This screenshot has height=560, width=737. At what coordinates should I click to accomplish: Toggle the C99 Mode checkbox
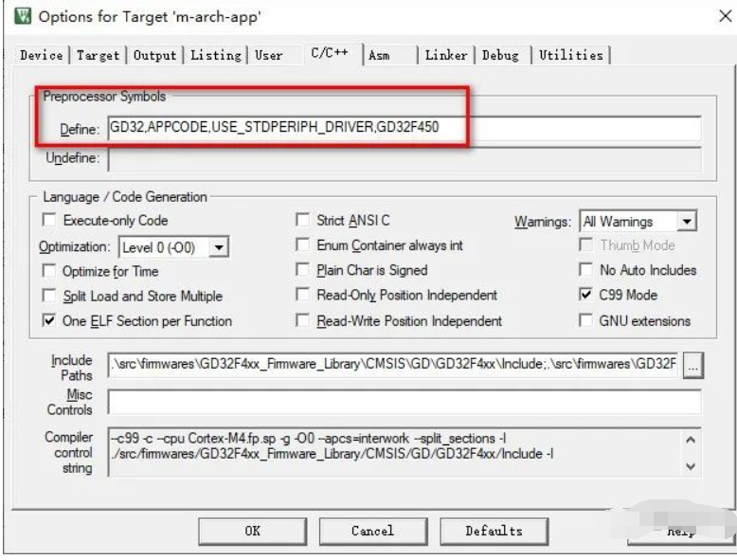585,295
